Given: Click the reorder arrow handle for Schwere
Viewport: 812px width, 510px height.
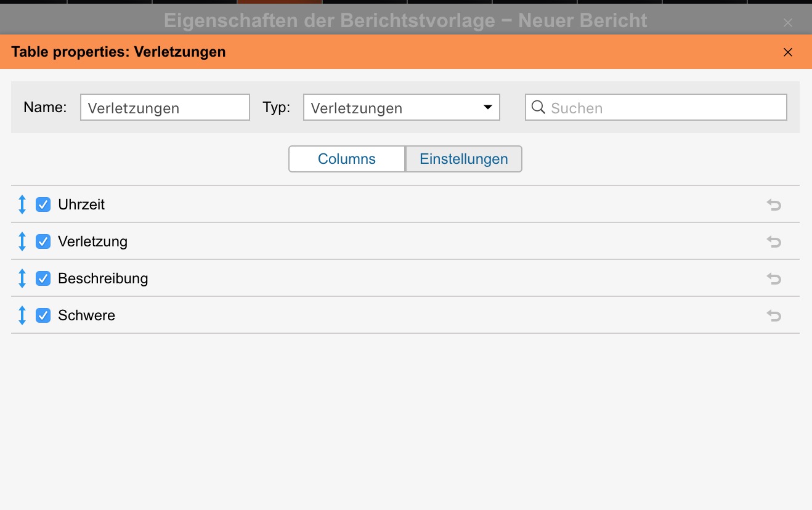Looking at the screenshot, I should [22, 315].
